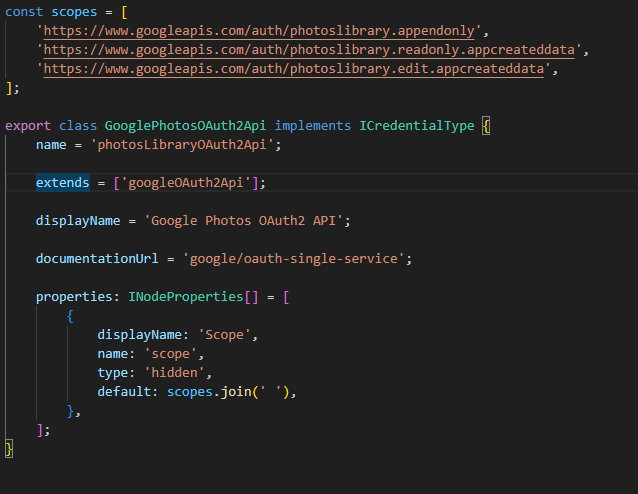Viewport: 638px width, 494px height.
Task: Click the documentationUrl property name
Action: coord(97,259)
